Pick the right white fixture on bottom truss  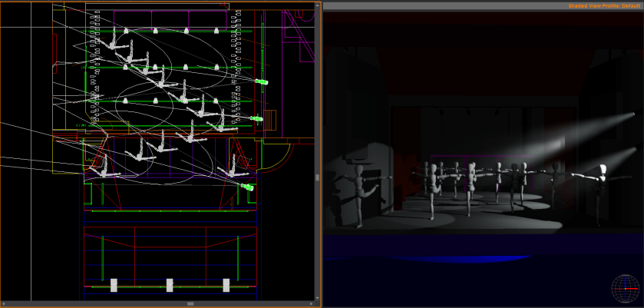point(226,285)
